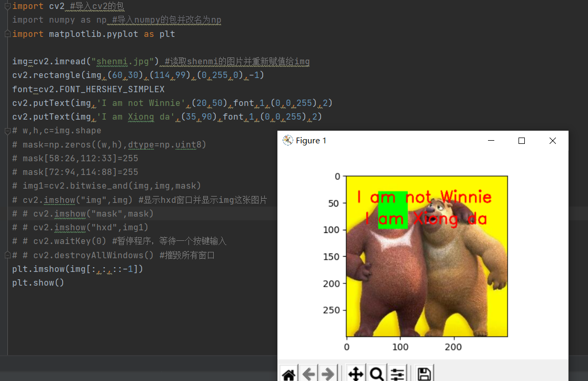Collapse comment block at w,h,c line
Screen dimensions: 588x381
coord(7,131)
